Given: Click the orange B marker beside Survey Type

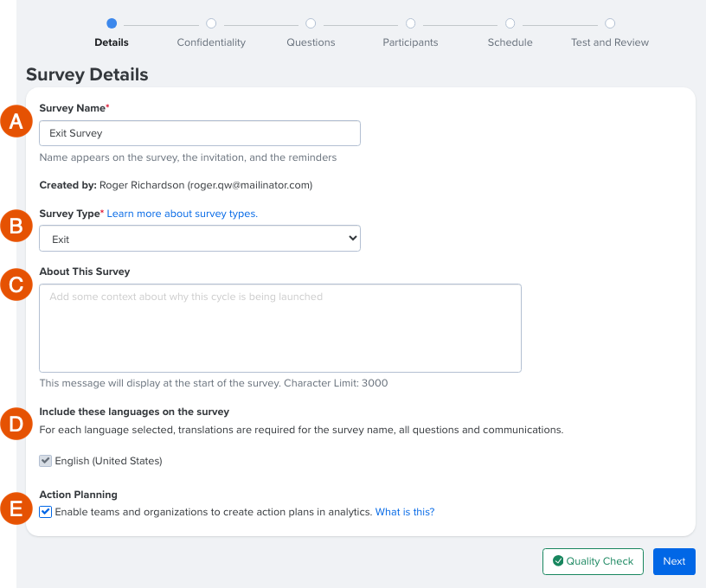Looking at the screenshot, I should 16,226.
